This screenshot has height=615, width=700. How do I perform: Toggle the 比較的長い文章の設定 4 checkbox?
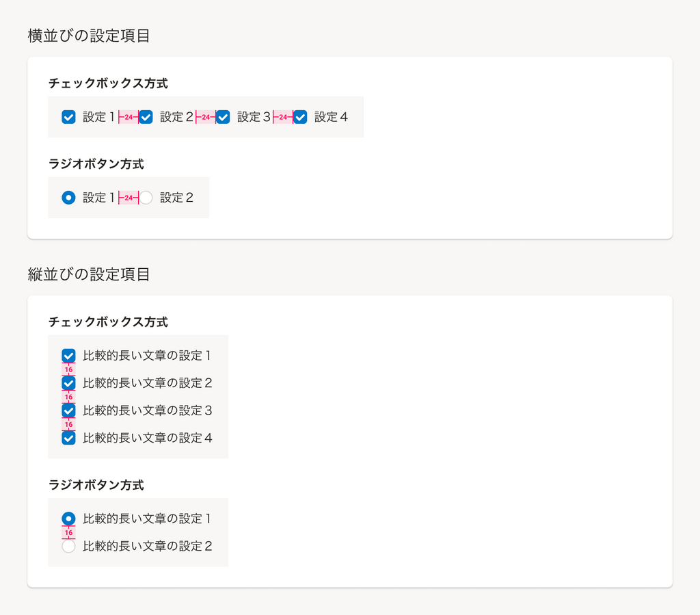[68, 438]
